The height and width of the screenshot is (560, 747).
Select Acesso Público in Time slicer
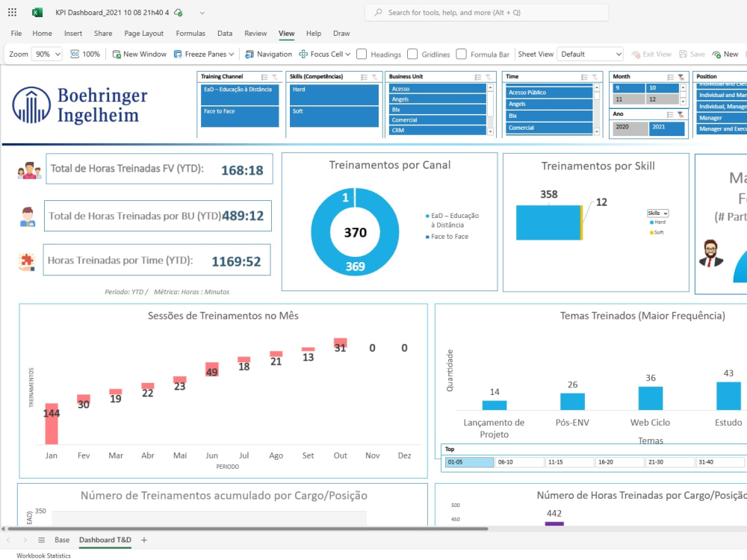549,93
